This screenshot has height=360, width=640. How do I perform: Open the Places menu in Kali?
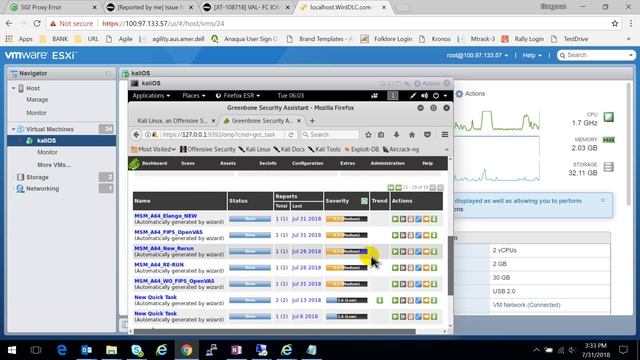(194, 96)
